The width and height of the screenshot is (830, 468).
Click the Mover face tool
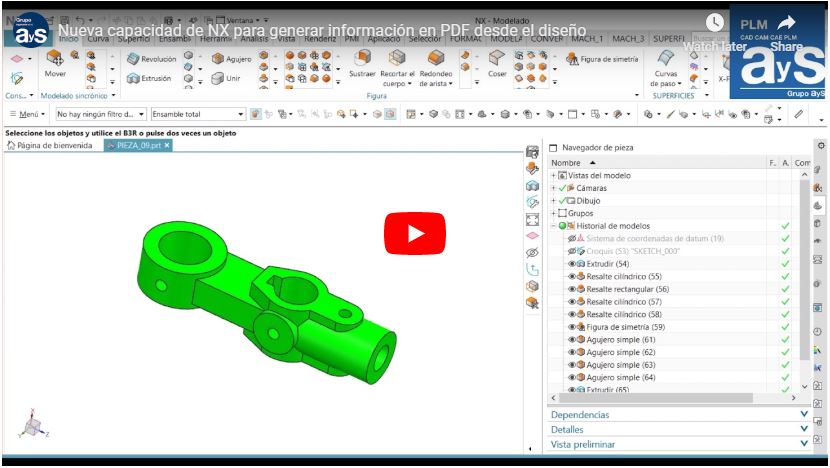55,62
